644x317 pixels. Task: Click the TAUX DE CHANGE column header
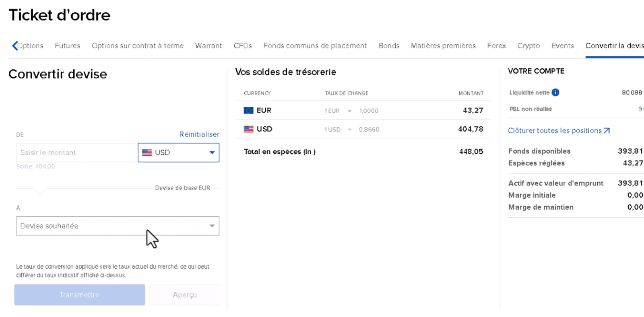point(347,93)
